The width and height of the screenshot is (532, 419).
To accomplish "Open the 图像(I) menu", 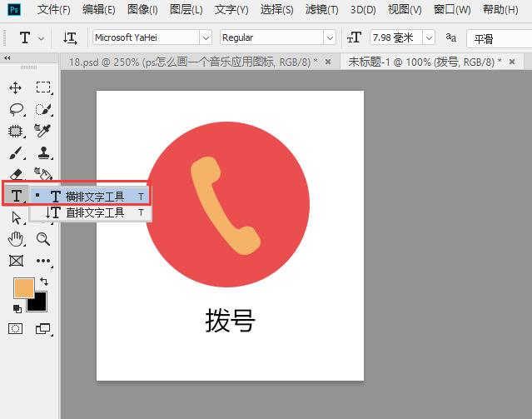I will (142, 9).
